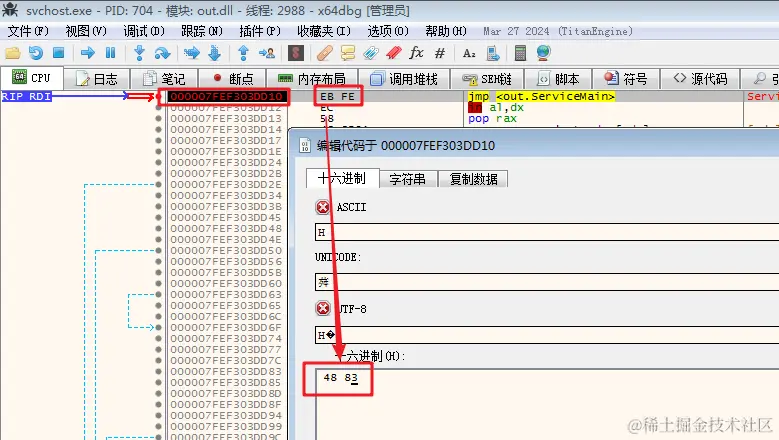Switch to the 源代码 source tab
This screenshot has width=779, height=440.
701,78
